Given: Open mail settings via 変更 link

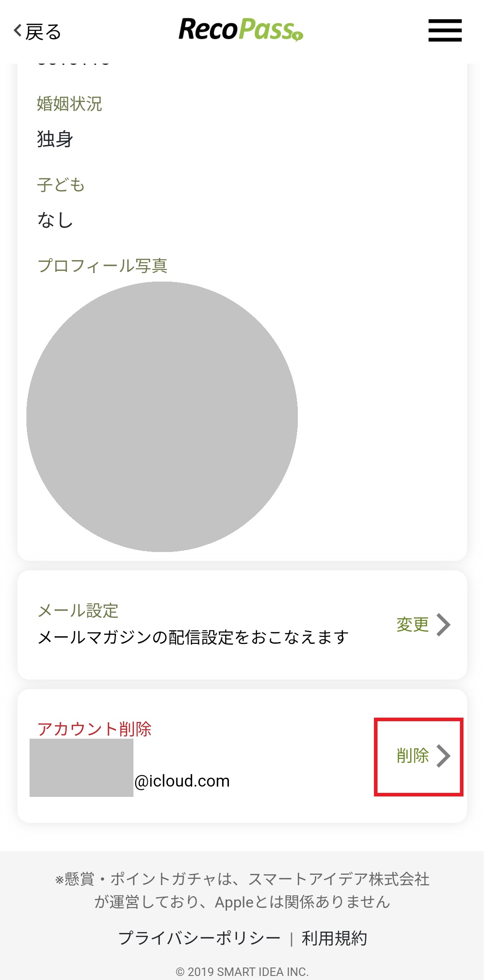Looking at the screenshot, I should pyautogui.click(x=412, y=625).
